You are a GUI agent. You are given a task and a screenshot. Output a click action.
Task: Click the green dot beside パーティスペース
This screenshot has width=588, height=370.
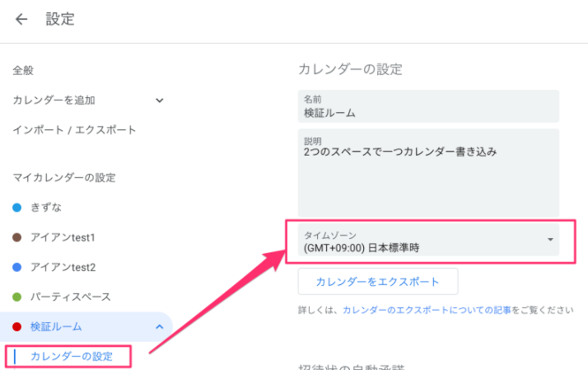pyautogui.click(x=17, y=297)
